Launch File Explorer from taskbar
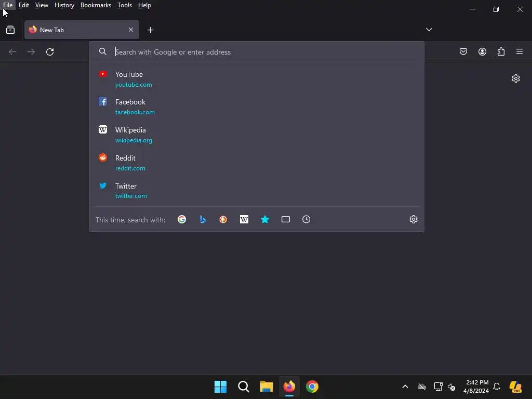Viewport: 532px width, 399px height. tap(267, 387)
